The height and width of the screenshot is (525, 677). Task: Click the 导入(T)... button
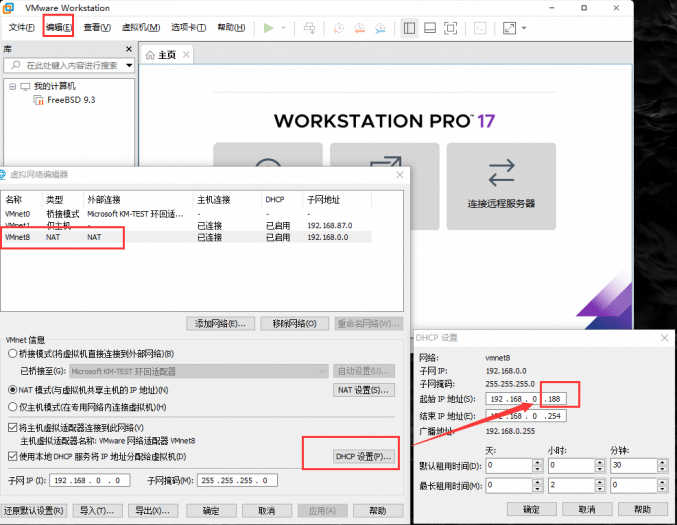click(97, 511)
